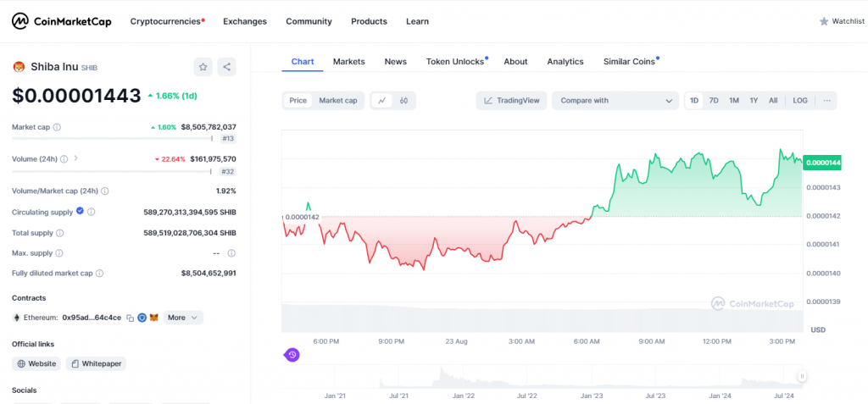868x404 pixels.
Task: Open the Markets tab
Action: (348, 62)
